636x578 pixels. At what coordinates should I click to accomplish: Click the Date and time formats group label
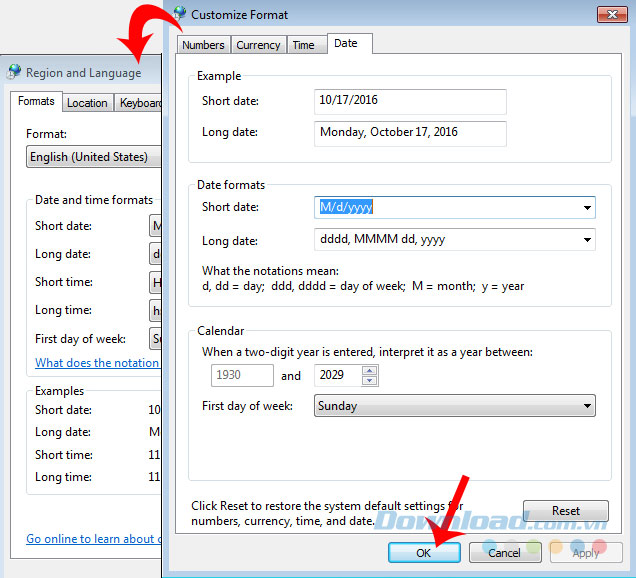click(94, 200)
